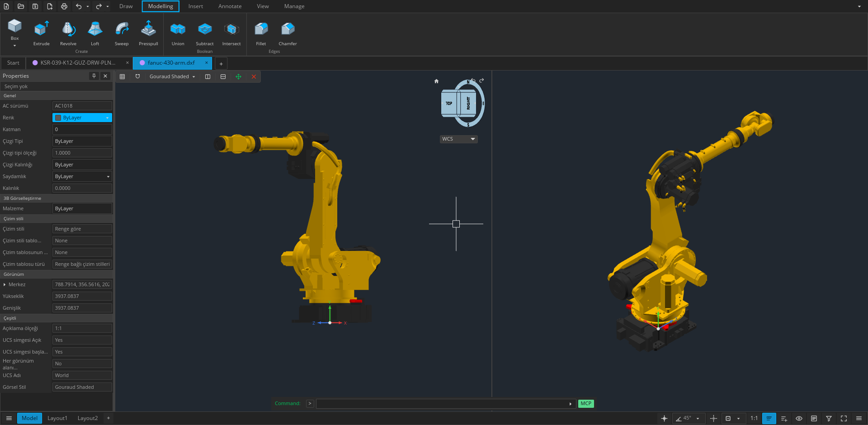Toggle the highlighted lineweight display button
The width and height of the screenshot is (868, 425).
769,419
